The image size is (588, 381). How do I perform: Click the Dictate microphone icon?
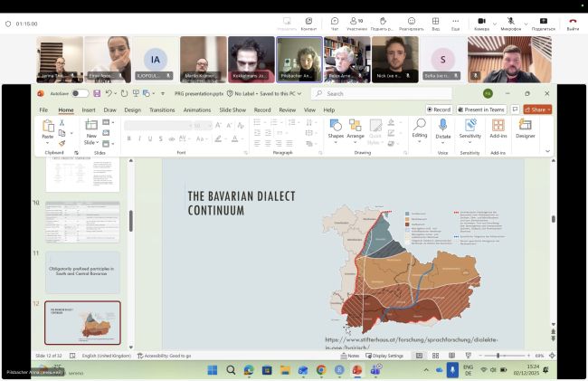(443, 125)
